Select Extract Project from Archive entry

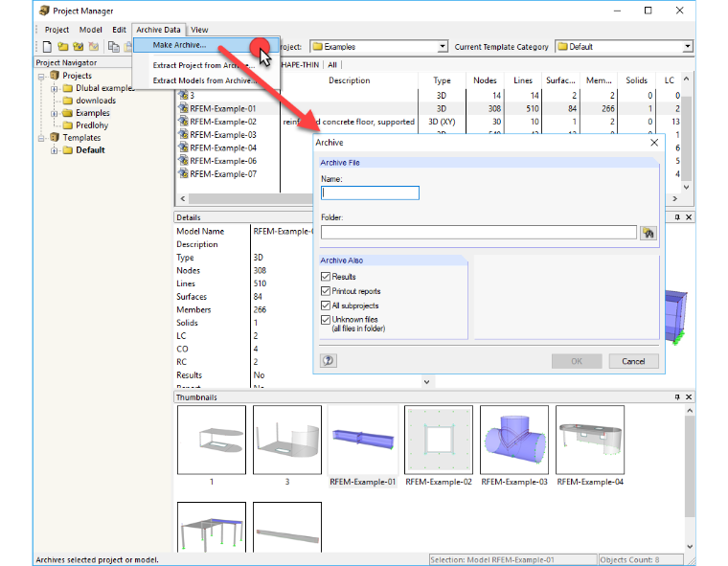pos(206,65)
